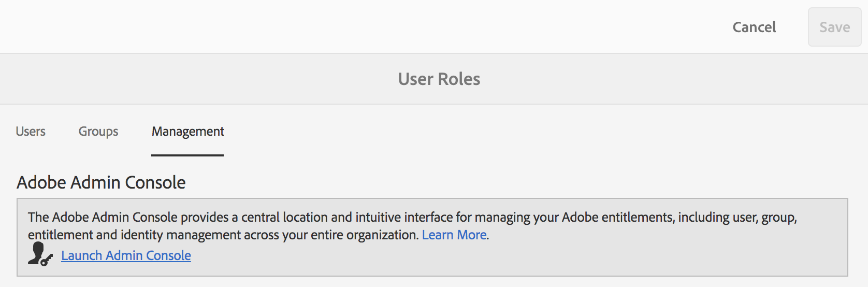Select the Management tab
The width and height of the screenshot is (868, 287).
tap(187, 132)
